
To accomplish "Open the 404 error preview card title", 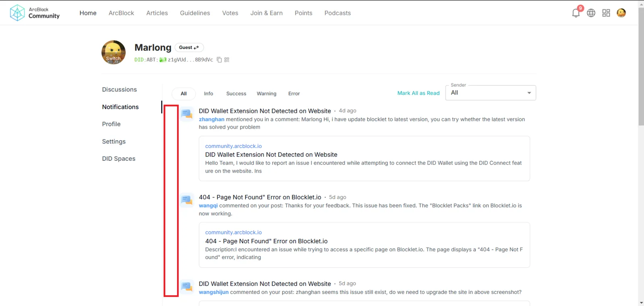I will point(266,241).
